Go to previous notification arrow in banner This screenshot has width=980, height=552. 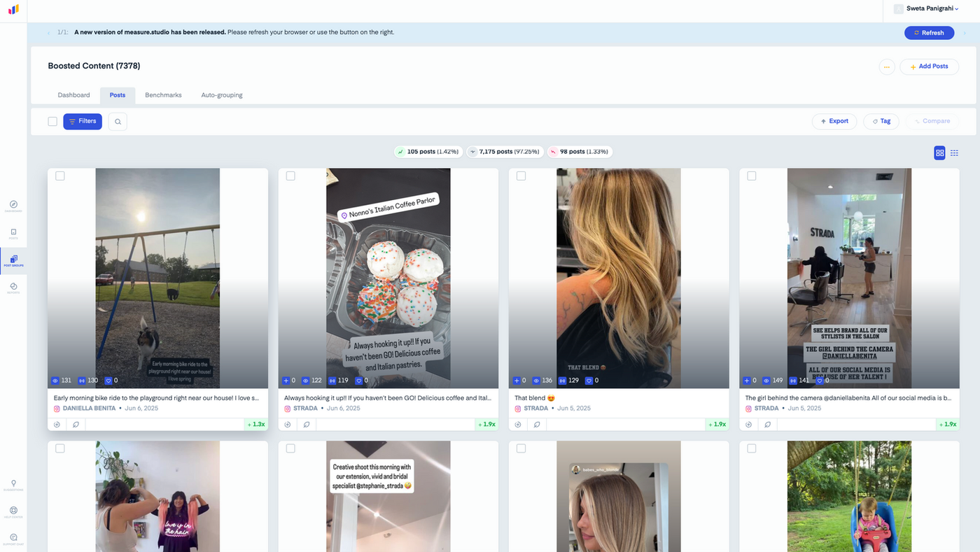point(48,33)
